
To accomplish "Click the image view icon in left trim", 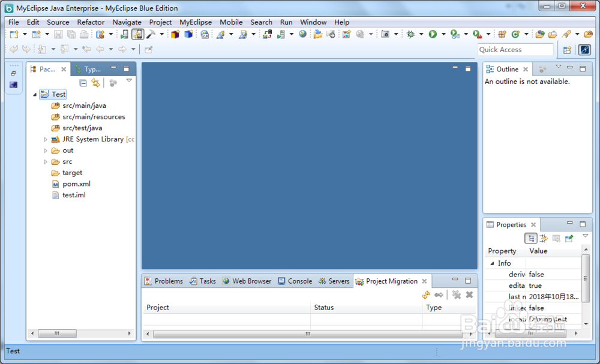I will [13, 85].
